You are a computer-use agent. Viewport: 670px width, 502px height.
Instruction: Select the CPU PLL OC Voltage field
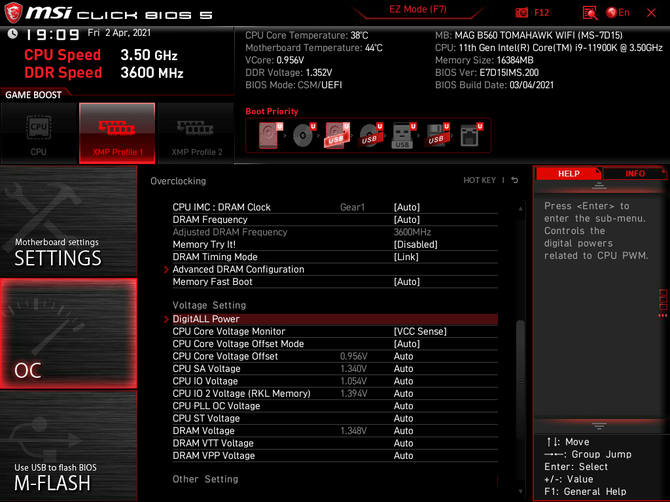pos(403,406)
